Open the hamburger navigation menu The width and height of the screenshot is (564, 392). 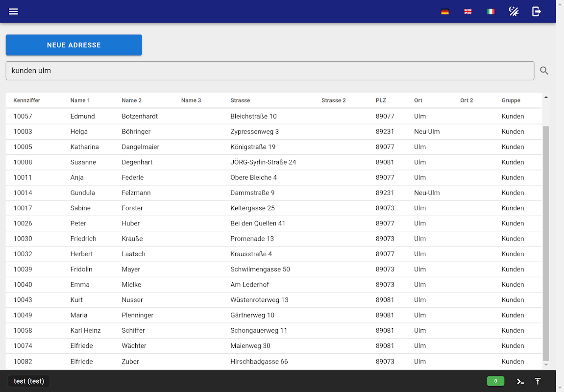pyautogui.click(x=13, y=11)
